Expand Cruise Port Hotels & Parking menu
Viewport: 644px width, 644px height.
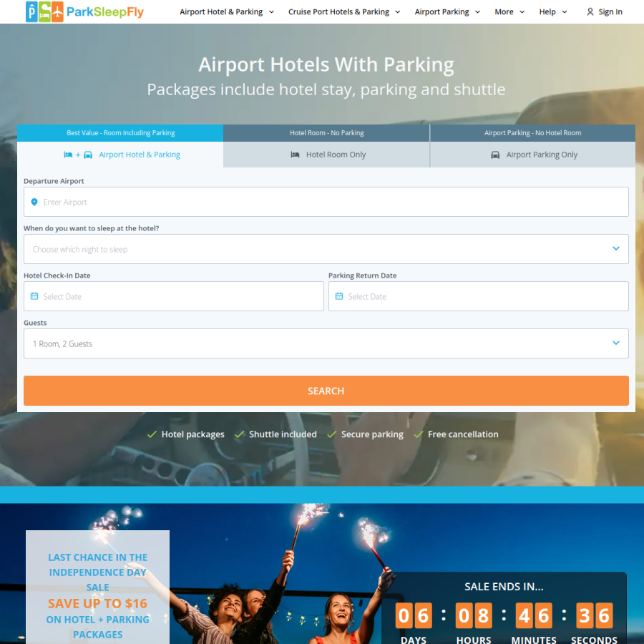(x=344, y=12)
